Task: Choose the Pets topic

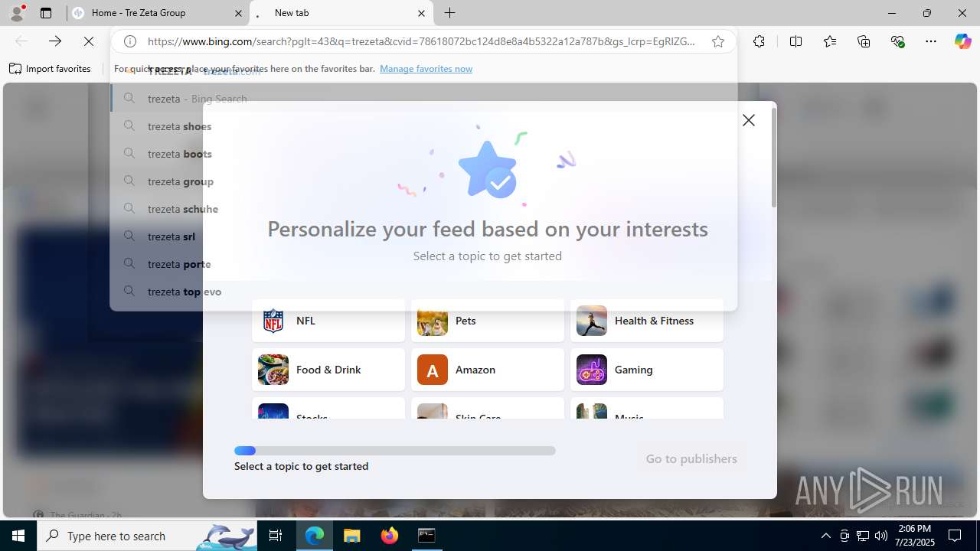Action: point(488,321)
